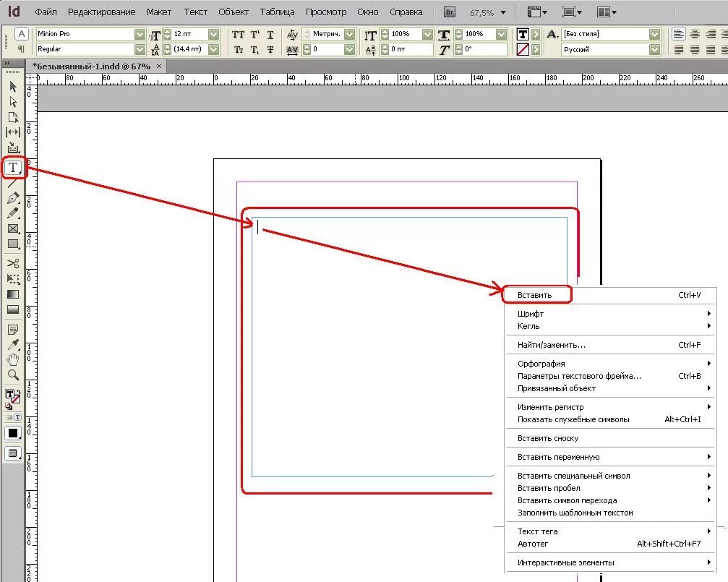The height and width of the screenshot is (582, 728).
Task: Click the baseline shift 0 пт field
Action: 411,48
